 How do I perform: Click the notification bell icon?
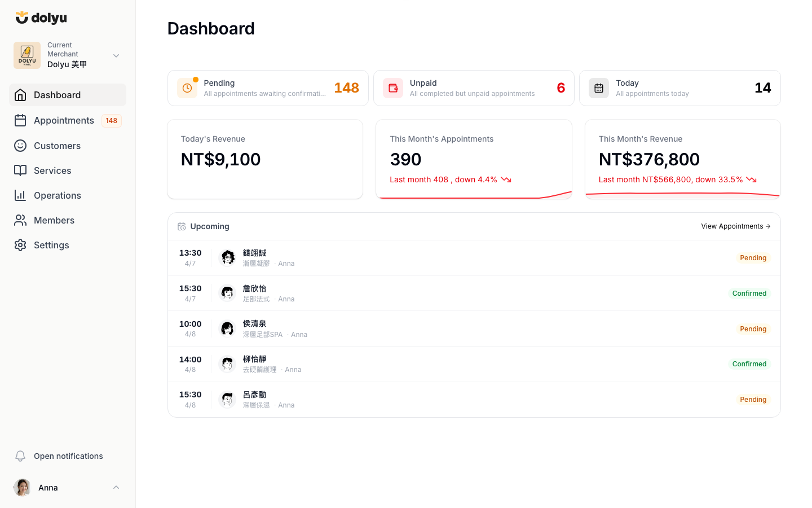[x=20, y=456]
